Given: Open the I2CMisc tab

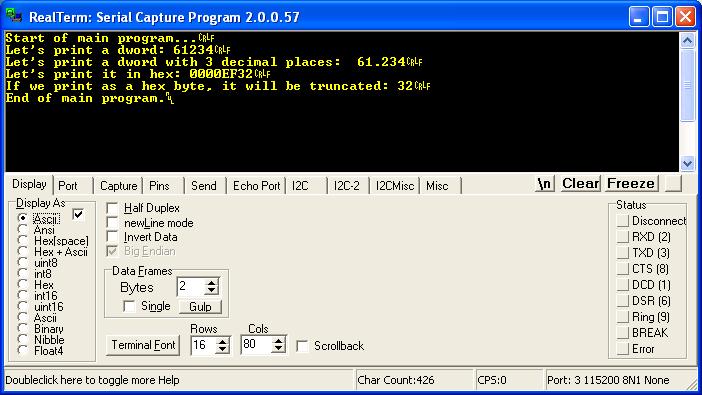Looking at the screenshot, I should [394, 185].
